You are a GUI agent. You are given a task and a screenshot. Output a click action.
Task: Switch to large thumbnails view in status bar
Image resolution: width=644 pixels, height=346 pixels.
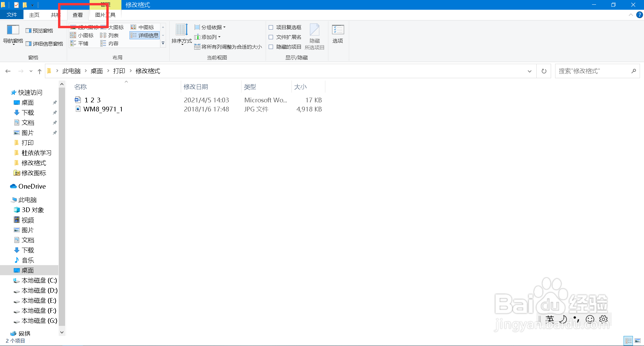coord(638,341)
